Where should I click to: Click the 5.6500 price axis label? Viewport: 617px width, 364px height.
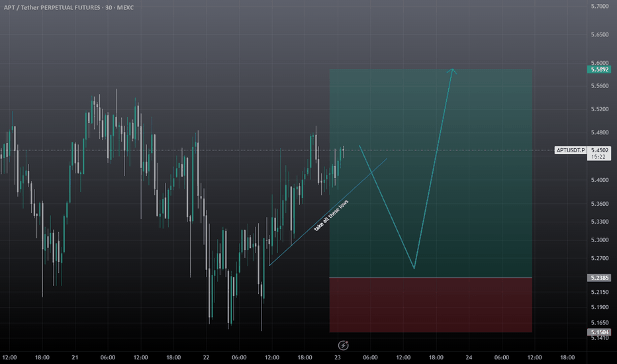click(600, 34)
